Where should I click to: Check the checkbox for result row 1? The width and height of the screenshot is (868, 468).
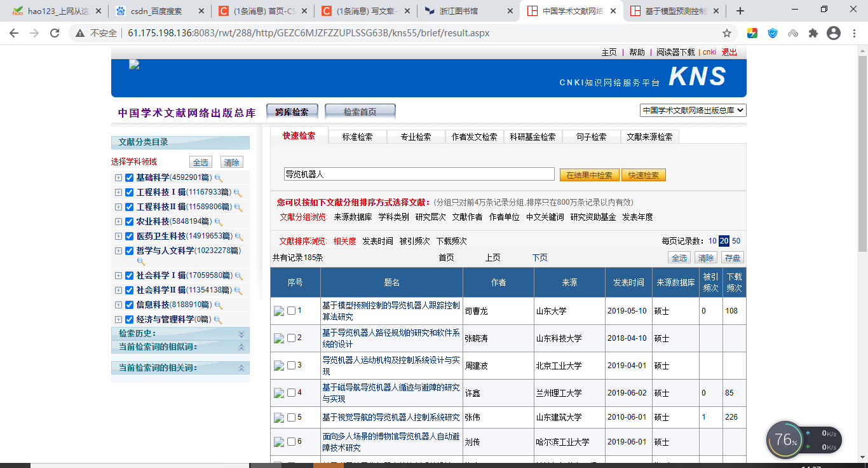pyautogui.click(x=291, y=311)
